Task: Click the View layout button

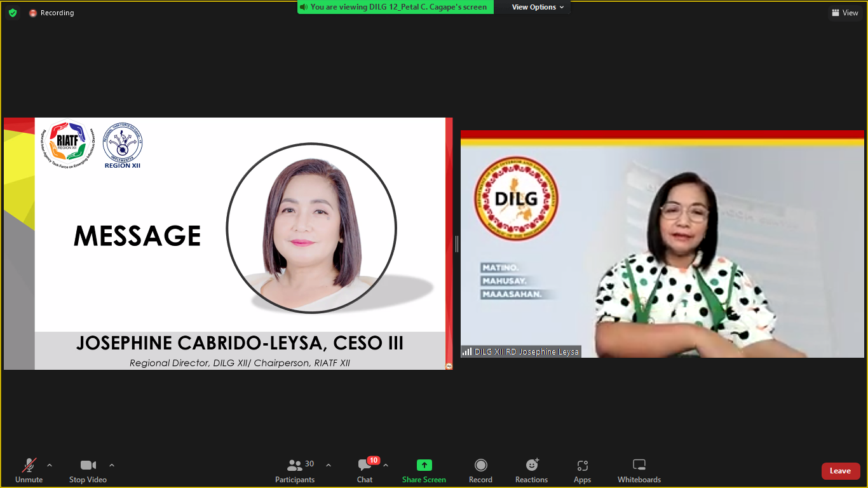Action: click(845, 13)
